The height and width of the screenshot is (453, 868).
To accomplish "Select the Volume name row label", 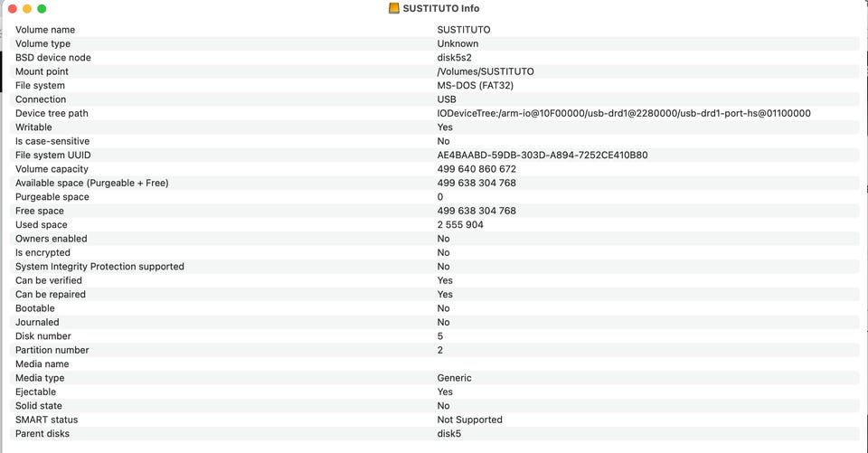I will pos(45,30).
